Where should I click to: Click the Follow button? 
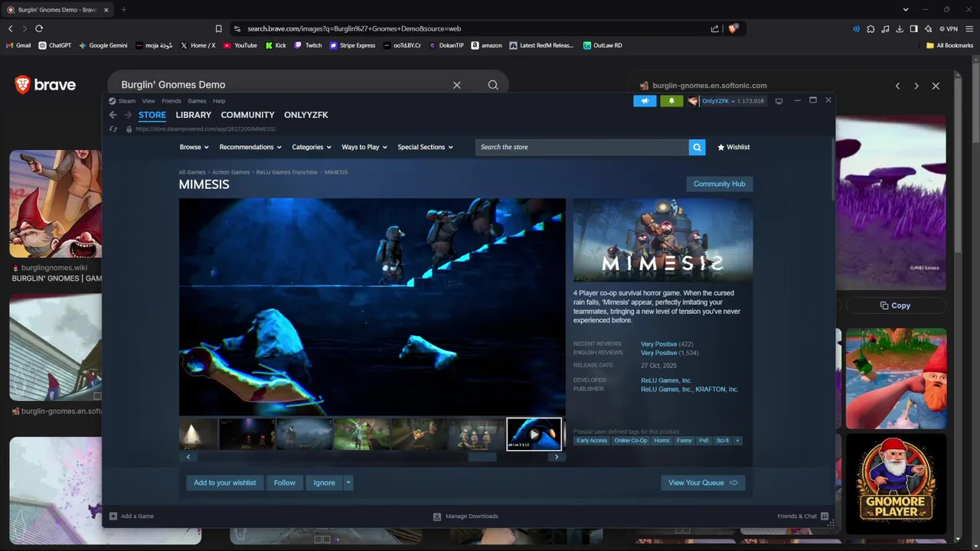point(285,483)
